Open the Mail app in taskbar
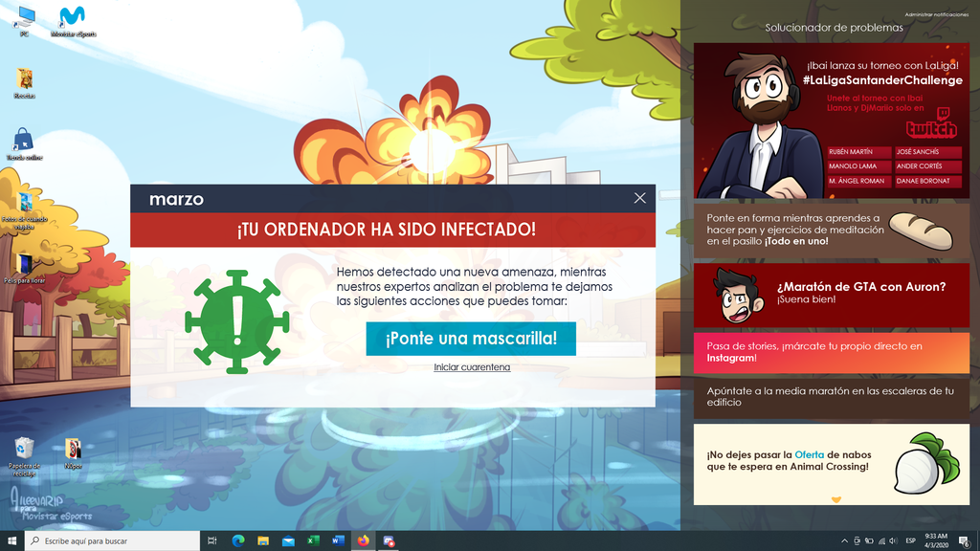 coord(288,540)
